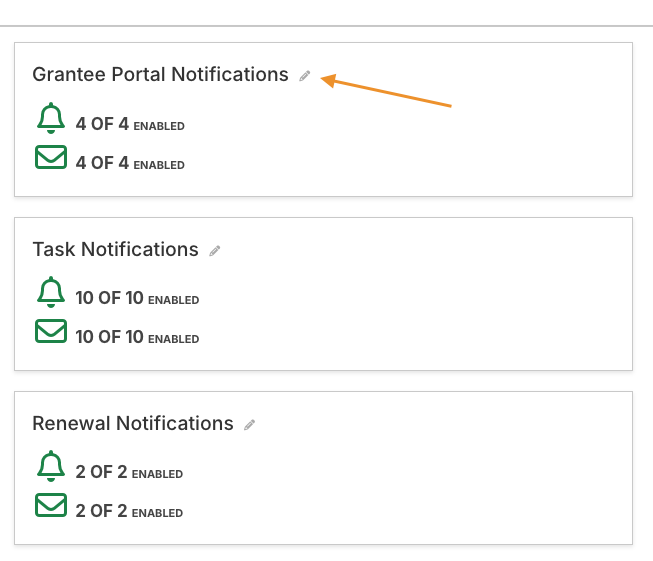Click "10 OF 10 enabled" beside the bell icon
Screen dimensions: 653x561
[137, 299]
